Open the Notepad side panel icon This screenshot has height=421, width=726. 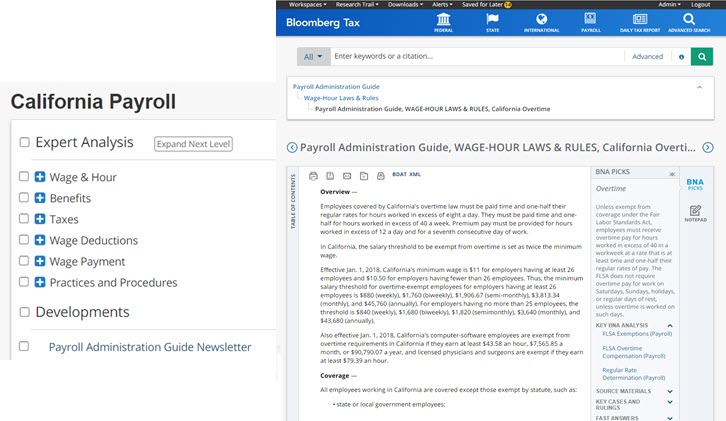click(x=695, y=211)
